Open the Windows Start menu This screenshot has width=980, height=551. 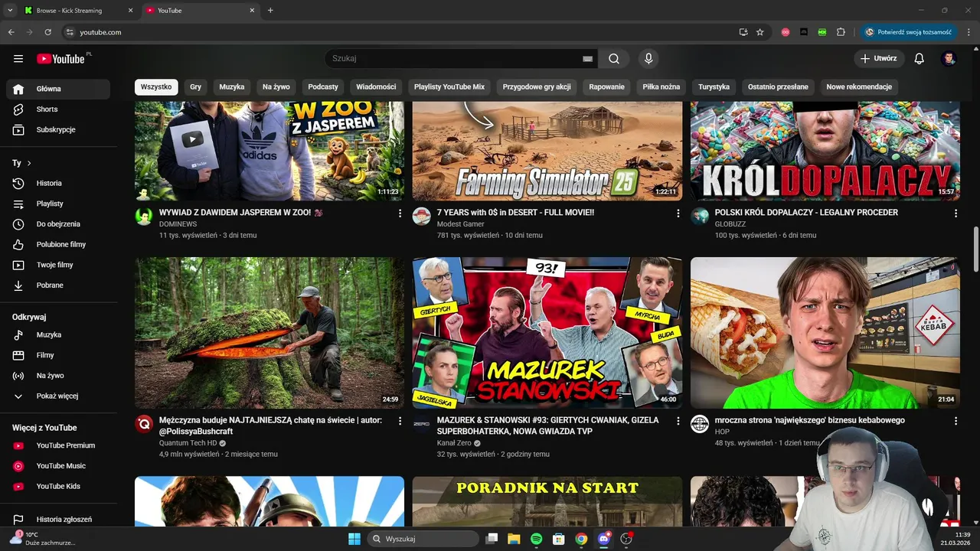354,539
